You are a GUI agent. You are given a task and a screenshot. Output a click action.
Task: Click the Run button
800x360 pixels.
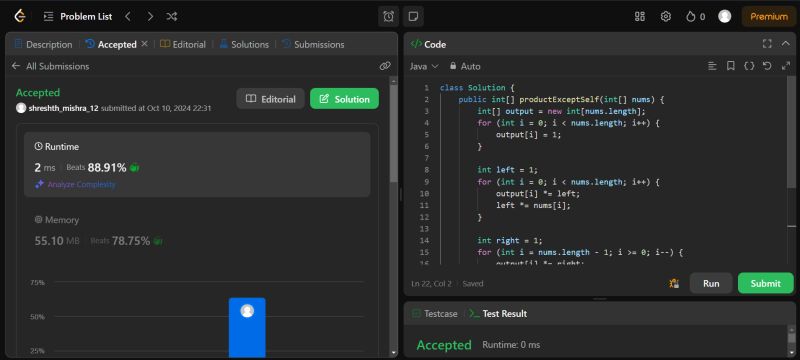[x=711, y=284]
